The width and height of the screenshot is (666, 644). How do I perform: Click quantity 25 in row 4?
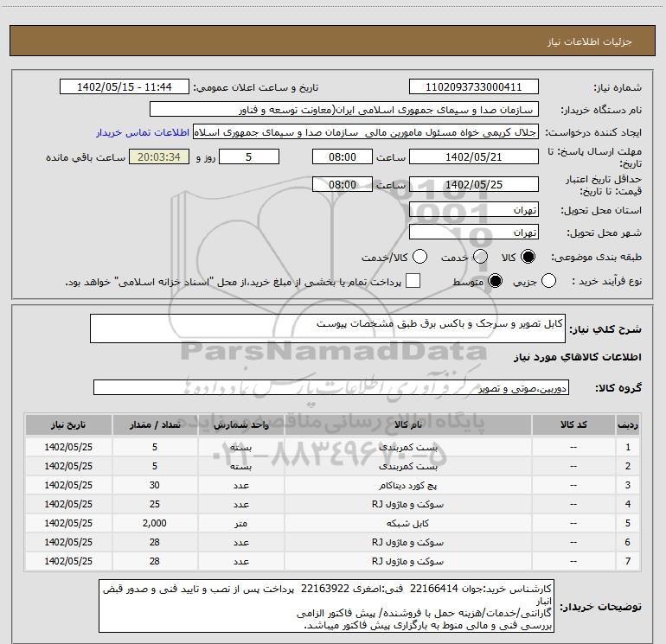(155, 504)
